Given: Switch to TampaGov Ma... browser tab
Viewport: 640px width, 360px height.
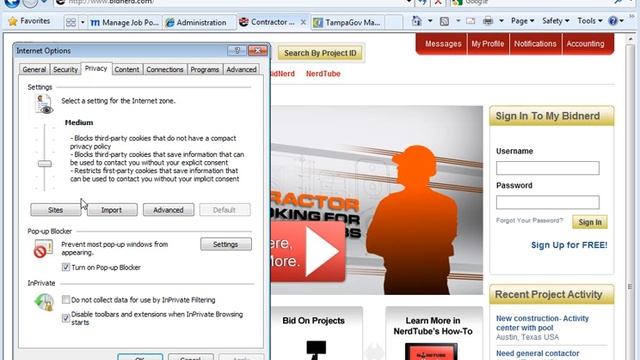Looking at the screenshot, I should (x=347, y=22).
